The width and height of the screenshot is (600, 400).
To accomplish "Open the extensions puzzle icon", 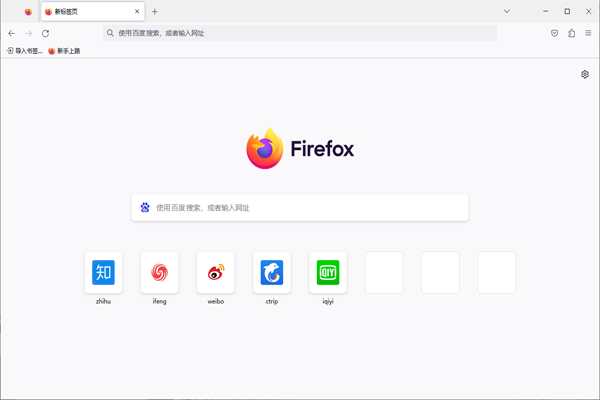I will (x=571, y=33).
